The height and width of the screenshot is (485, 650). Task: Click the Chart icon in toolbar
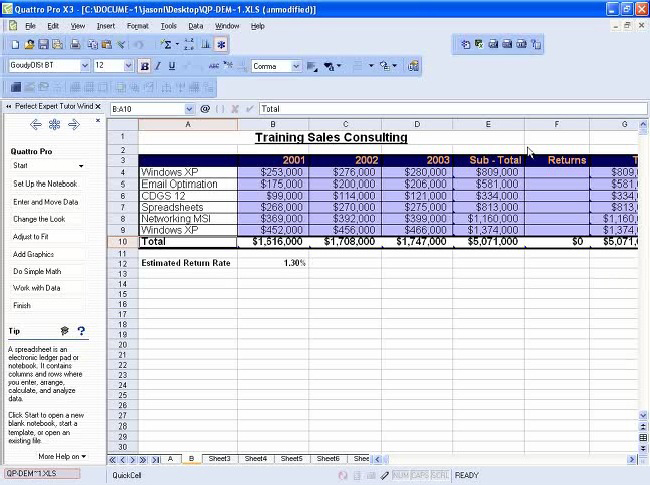point(206,44)
